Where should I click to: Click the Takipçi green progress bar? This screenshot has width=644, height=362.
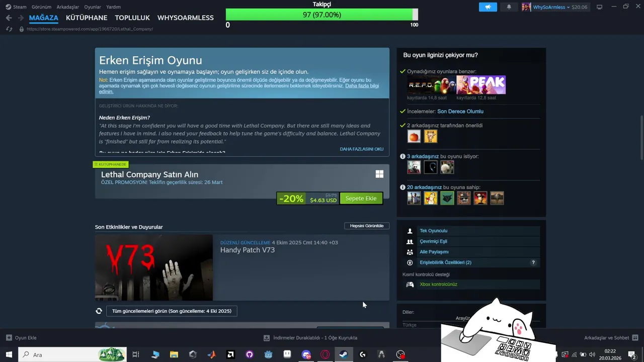pyautogui.click(x=322, y=15)
